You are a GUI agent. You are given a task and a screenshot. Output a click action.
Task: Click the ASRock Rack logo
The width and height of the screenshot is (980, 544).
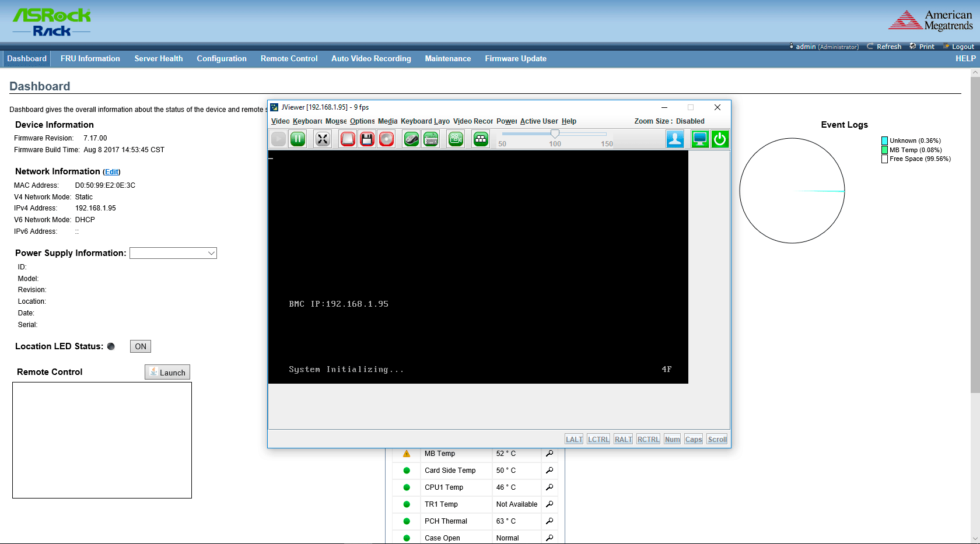point(52,22)
